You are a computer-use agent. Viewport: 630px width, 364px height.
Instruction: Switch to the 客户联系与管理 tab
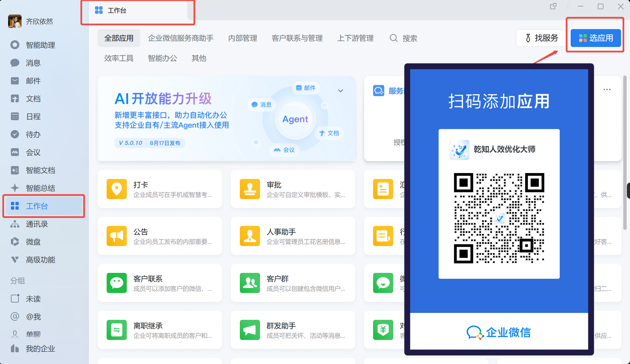pyautogui.click(x=297, y=38)
